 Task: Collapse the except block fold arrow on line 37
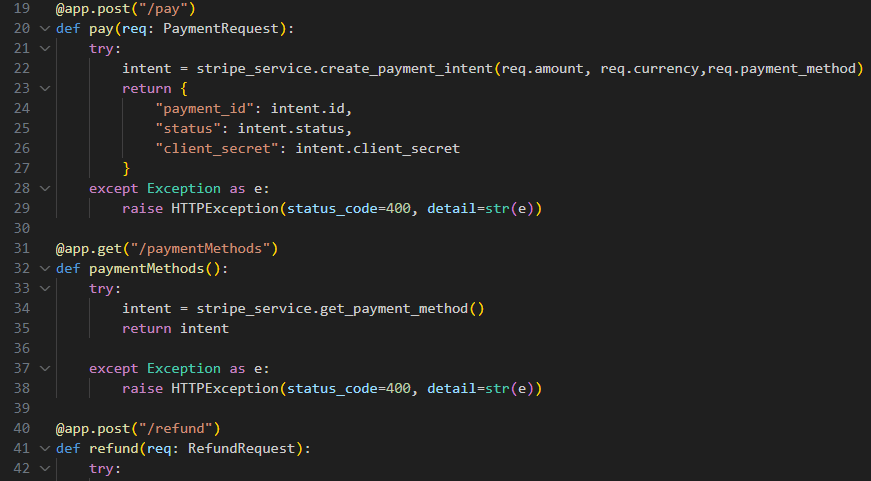pyautogui.click(x=45, y=368)
